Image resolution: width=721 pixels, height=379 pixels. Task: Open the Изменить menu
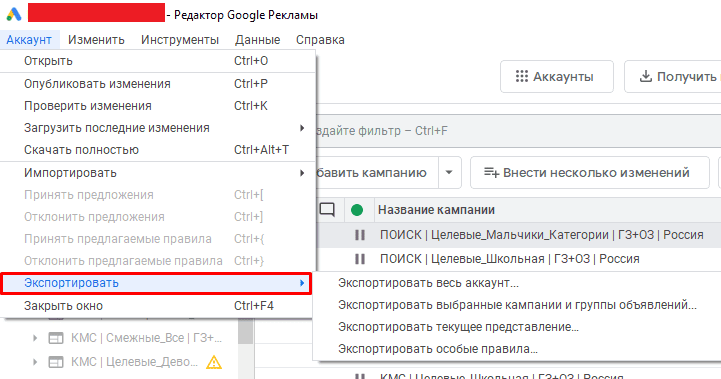[x=96, y=40]
